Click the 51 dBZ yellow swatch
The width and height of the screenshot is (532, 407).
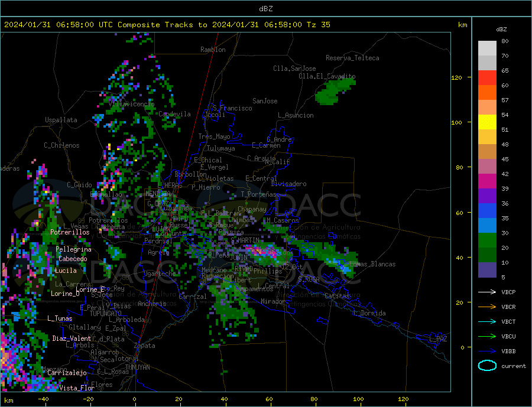487,122
